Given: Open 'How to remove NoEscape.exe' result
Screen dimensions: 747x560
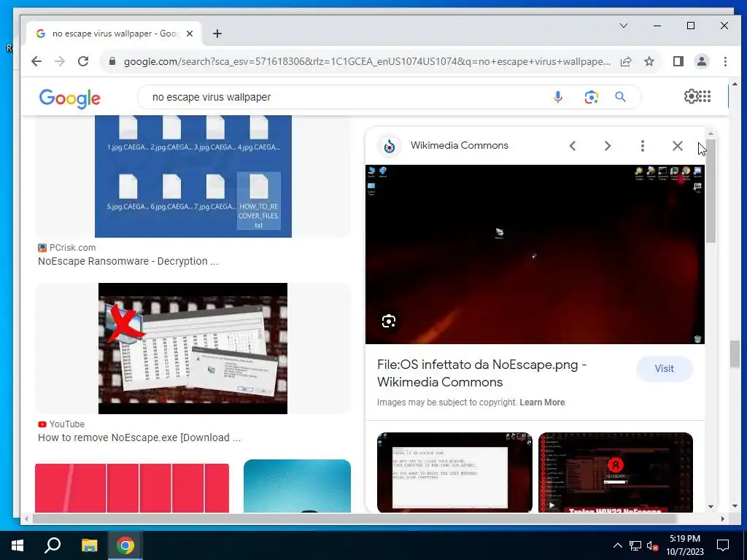Looking at the screenshot, I should tap(139, 437).
